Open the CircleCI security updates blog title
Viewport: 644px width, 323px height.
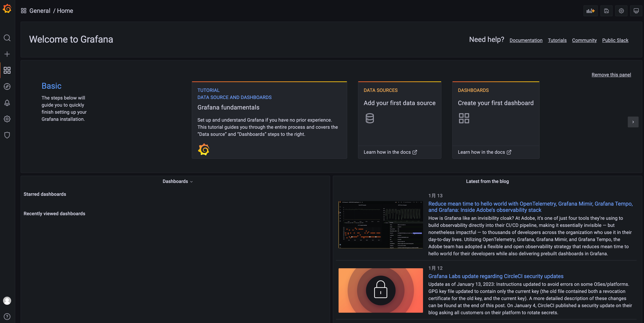(x=496, y=276)
